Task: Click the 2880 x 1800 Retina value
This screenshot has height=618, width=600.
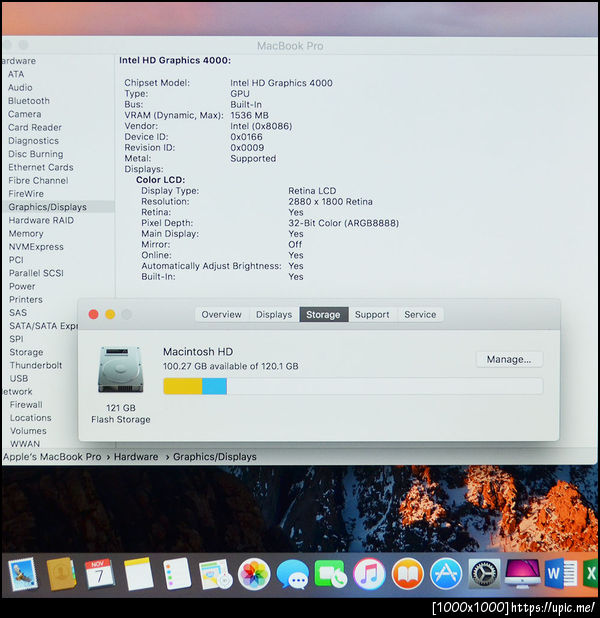Action: pyautogui.click(x=330, y=202)
